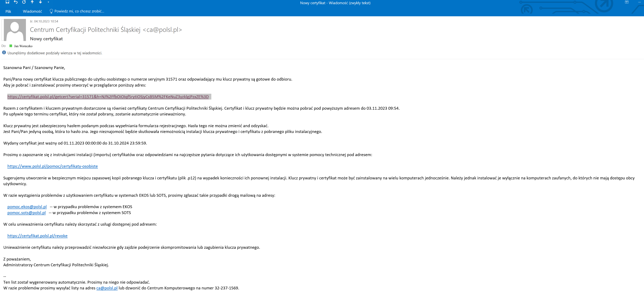Click the green presence indicator beside Jan Woreczko
The image size is (644, 305).
[11, 46]
